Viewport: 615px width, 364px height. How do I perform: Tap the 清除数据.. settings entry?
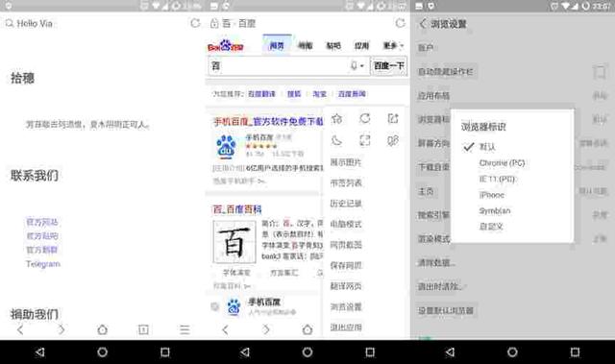pos(436,263)
